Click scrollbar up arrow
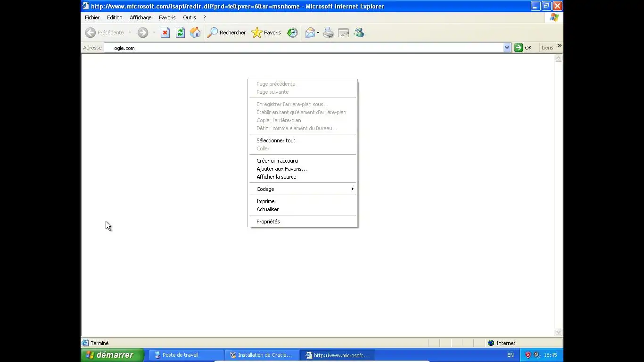The height and width of the screenshot is (362, 644). (559, 58)
